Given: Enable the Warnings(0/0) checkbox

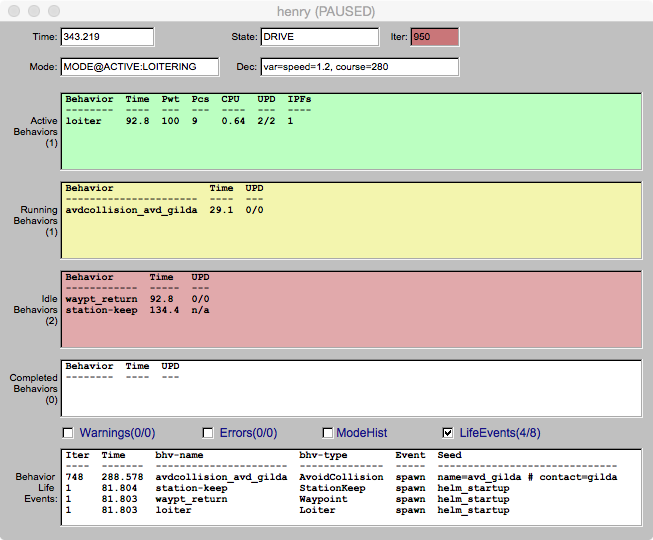Looking at the screenshot, I should [x=68, y=433].
